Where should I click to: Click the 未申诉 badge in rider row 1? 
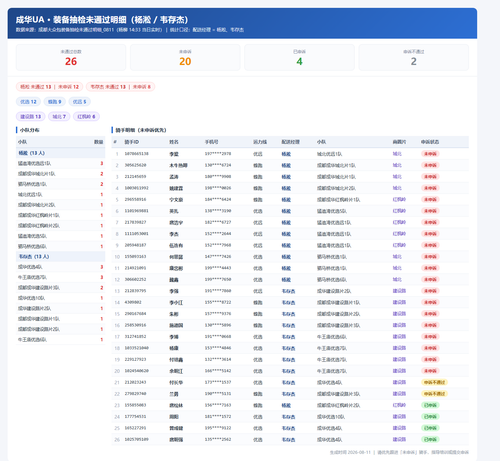click(430, 154)
